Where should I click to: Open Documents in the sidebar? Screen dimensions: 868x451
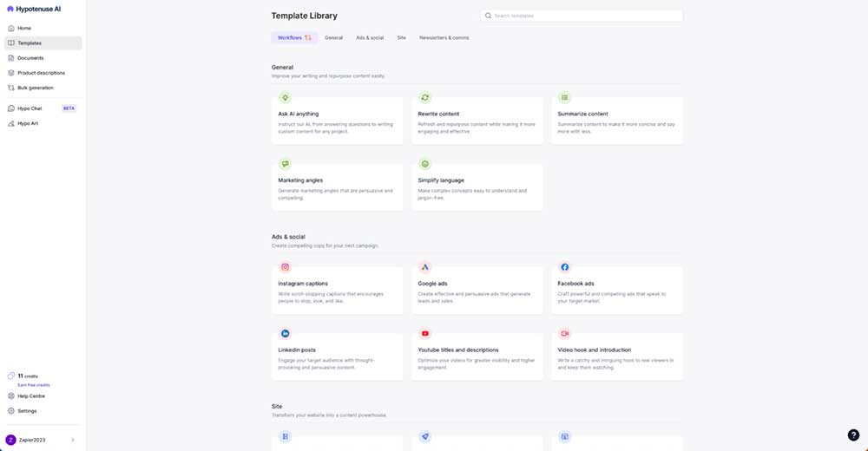pos(43,57)
